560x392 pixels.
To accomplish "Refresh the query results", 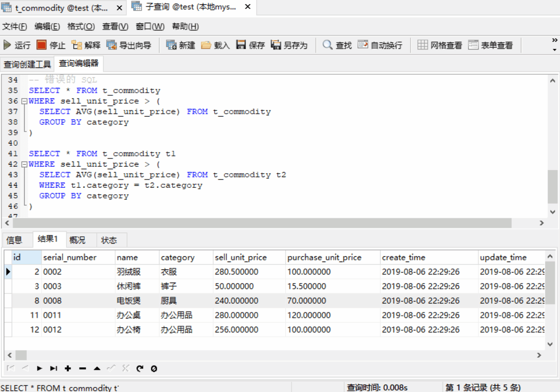I will coord(139,369).
